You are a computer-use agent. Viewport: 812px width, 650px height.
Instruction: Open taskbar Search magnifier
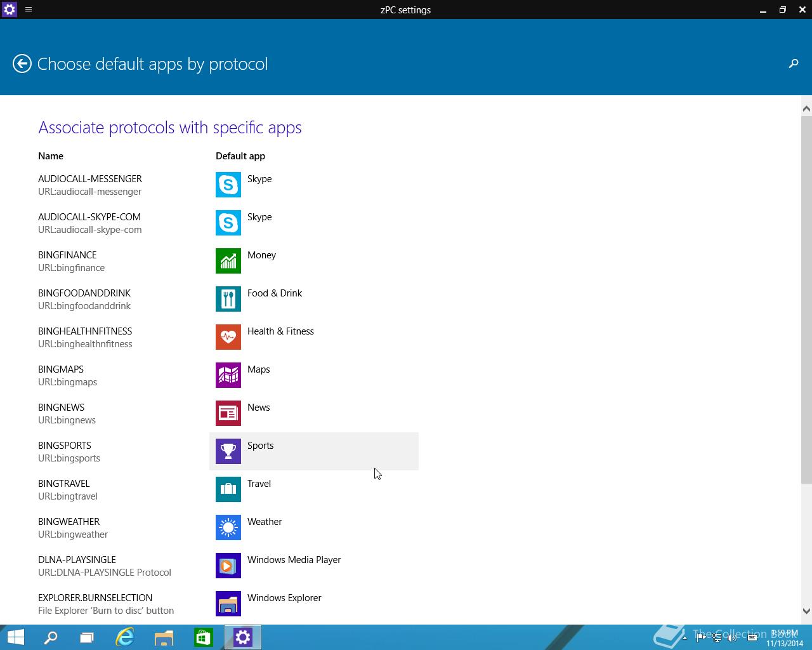click(x=50, y=637)
